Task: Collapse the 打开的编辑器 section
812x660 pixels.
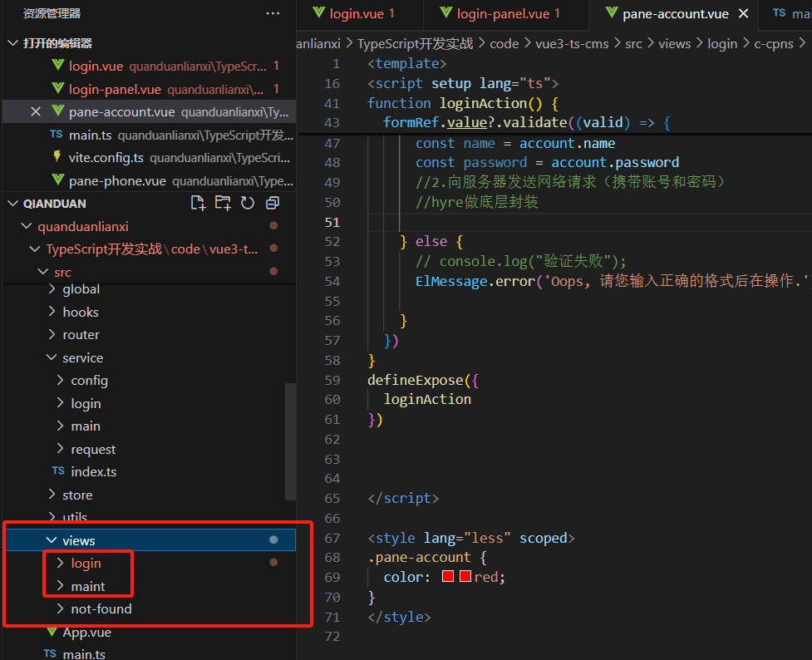Action: tap(13, 43)
